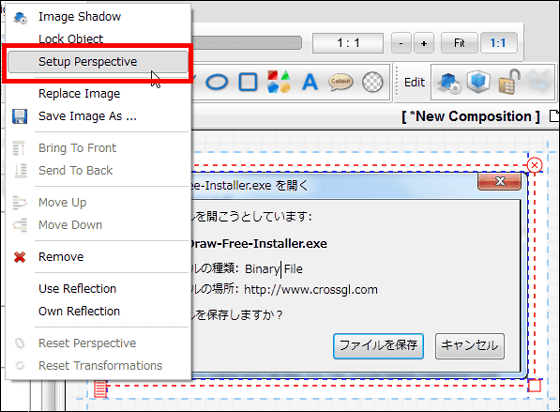Click Reset Transformations menu entry
Image resolution: width=560 pixels, height=412 pixels.
click(x=98, y=366)
